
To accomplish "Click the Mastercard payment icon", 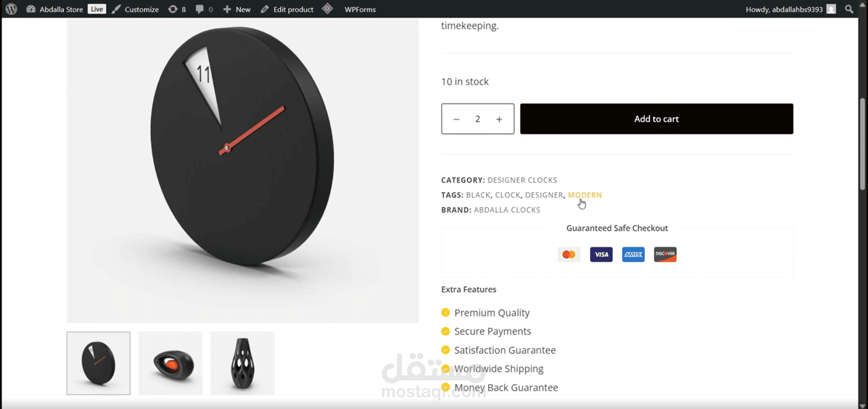I will tap(569, 254).
